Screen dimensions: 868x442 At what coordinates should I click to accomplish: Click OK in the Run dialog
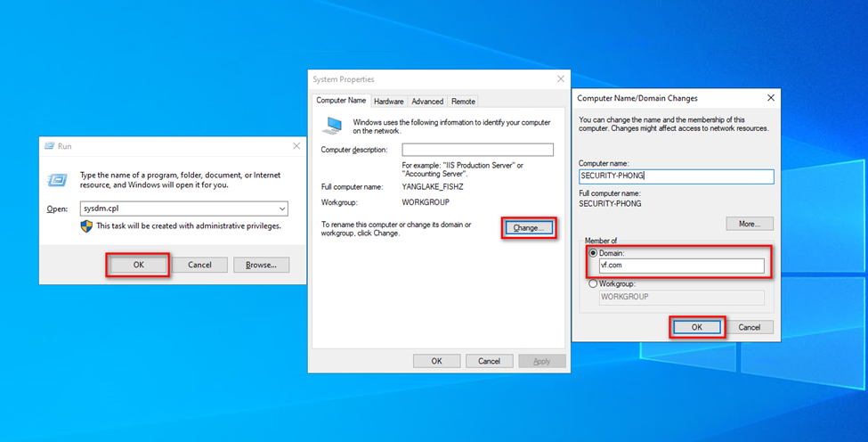(x=138, y=265)
